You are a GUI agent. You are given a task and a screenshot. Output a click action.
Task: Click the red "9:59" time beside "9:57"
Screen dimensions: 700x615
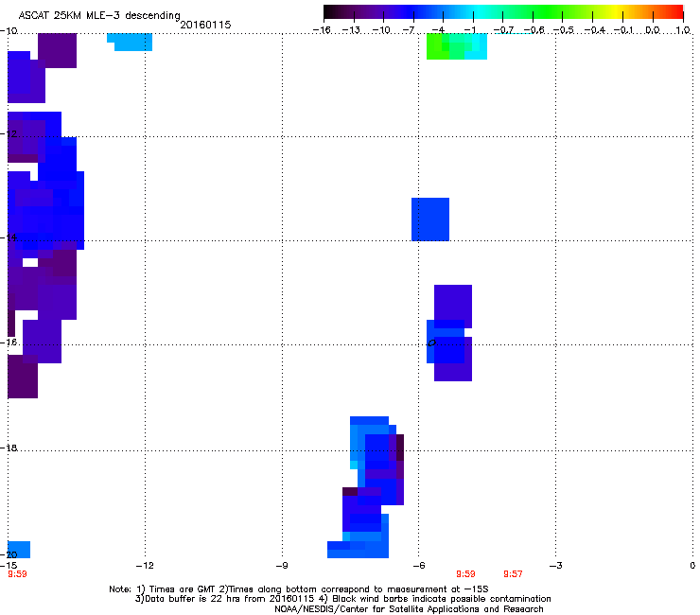465,574
